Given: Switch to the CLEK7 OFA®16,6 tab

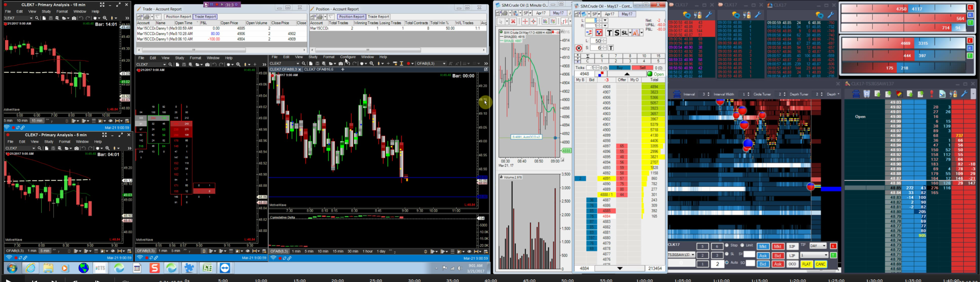Looking at the screenshot, I should (x=319, y=70).
